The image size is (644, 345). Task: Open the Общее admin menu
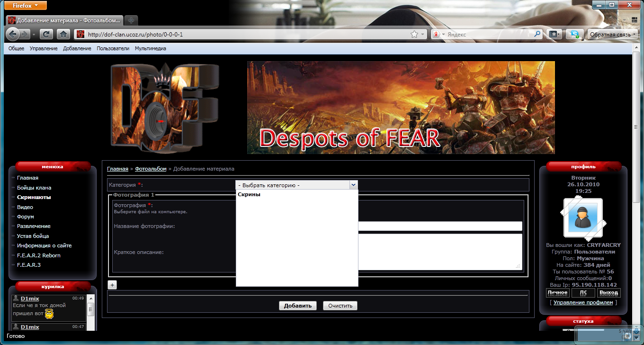[16, 48]
